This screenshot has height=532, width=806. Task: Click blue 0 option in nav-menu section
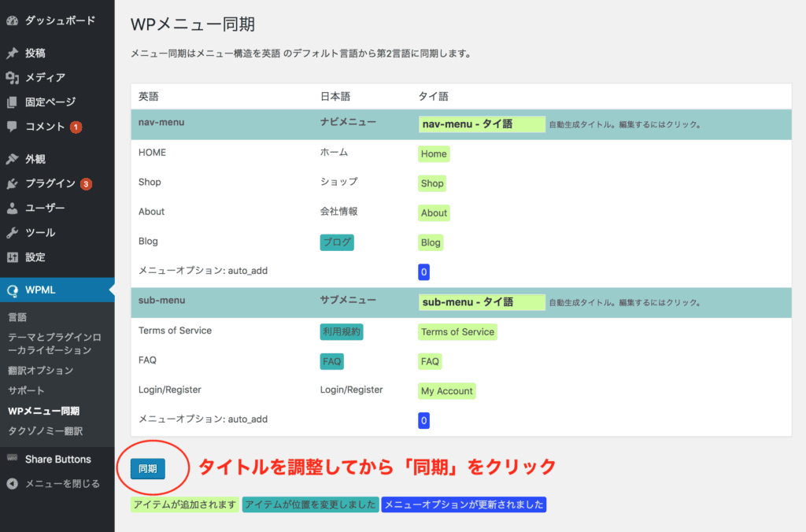pos(423,272)
